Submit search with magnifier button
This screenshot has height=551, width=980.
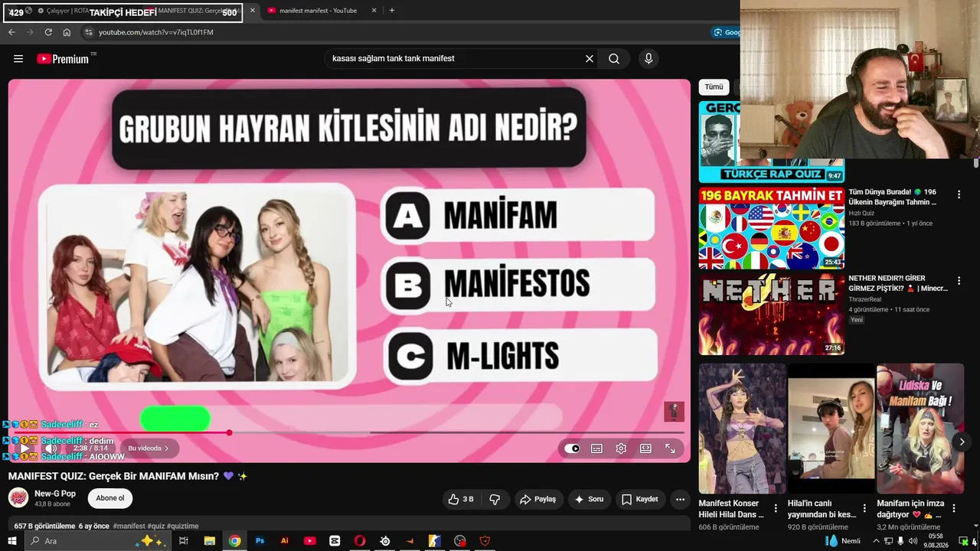(x=614, y=59)
